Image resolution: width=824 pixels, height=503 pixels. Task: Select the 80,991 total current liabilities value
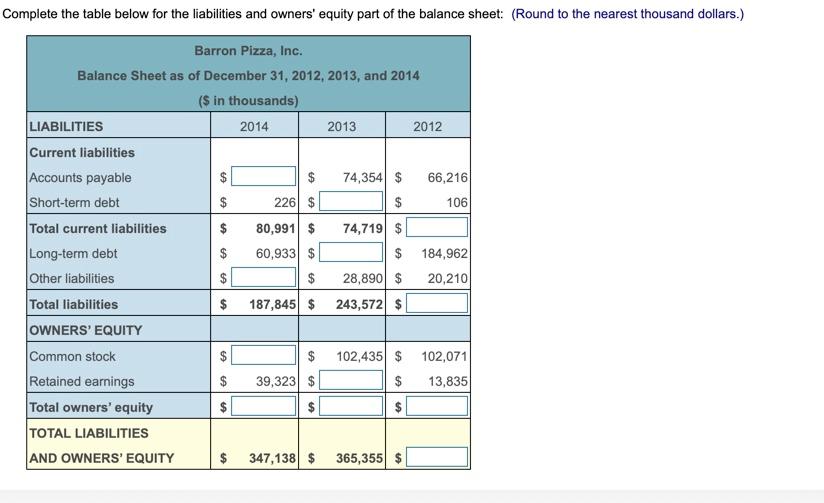(275, 229)
